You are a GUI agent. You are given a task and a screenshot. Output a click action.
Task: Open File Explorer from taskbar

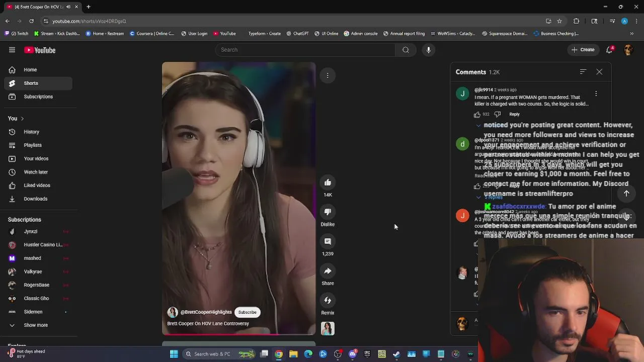293,354
